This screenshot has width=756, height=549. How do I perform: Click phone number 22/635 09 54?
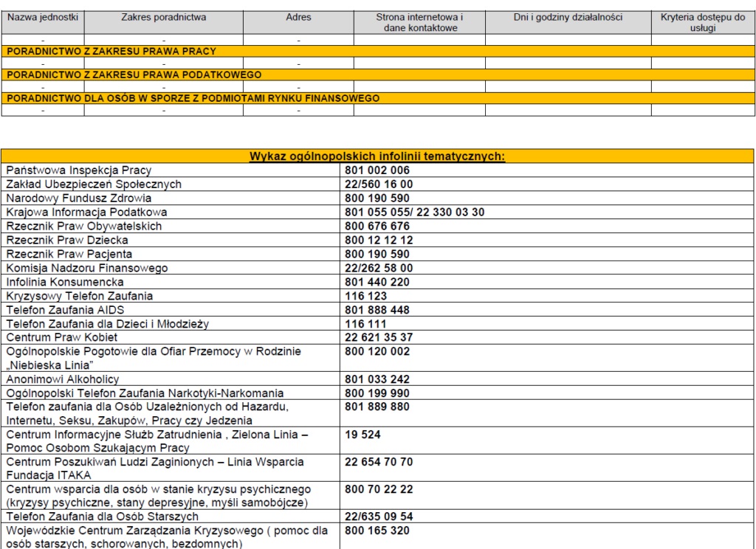point(379,517)
